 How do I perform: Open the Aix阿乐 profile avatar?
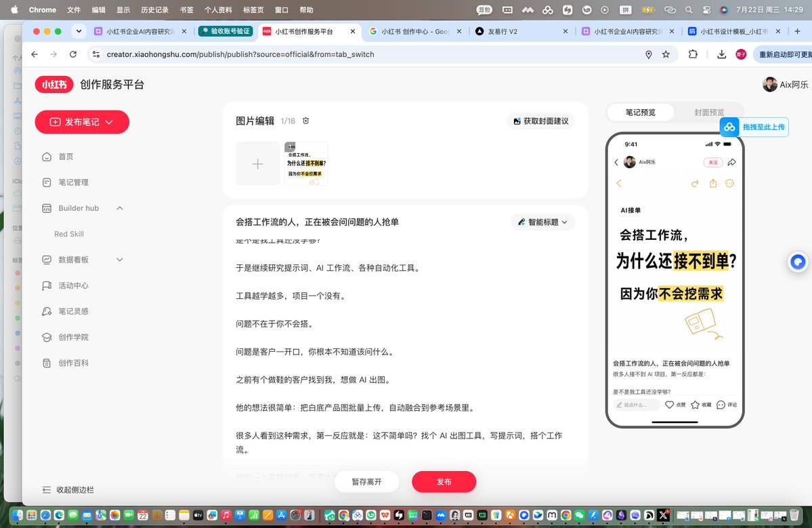coord(770,85)
